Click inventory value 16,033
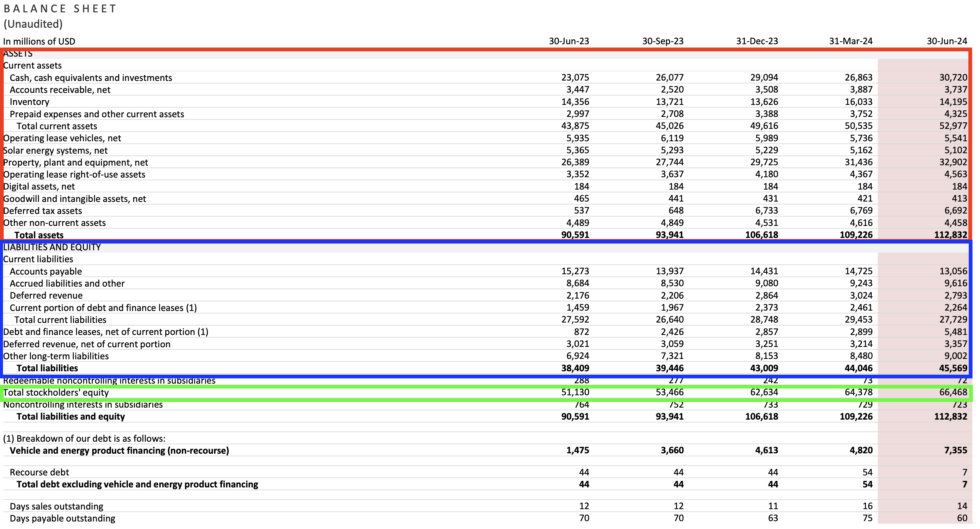This screenshot has height=529, width=980. [859, 102]
